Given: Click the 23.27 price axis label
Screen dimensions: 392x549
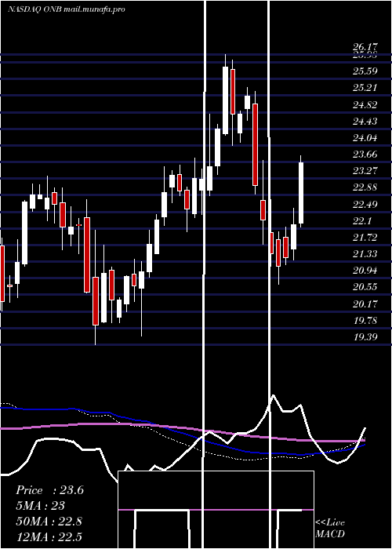Looking at the screenshot, I should pyautogui.click(x=365, y=171).
